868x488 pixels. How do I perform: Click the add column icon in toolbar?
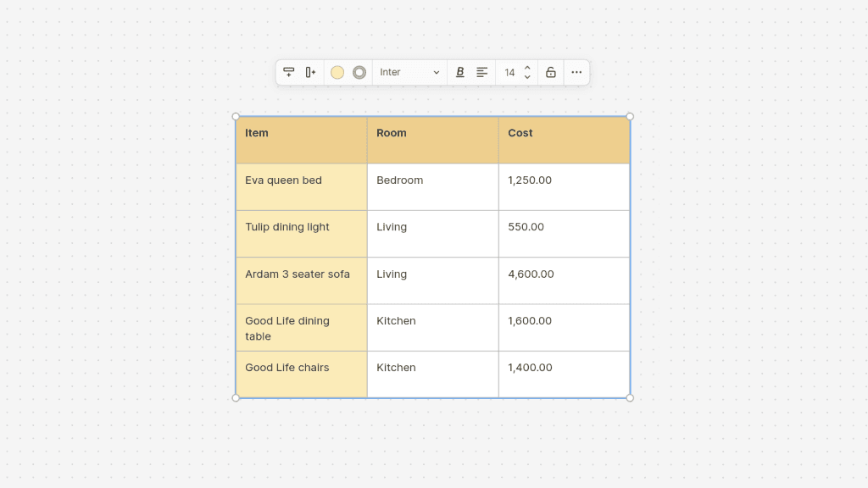(310, 72)
